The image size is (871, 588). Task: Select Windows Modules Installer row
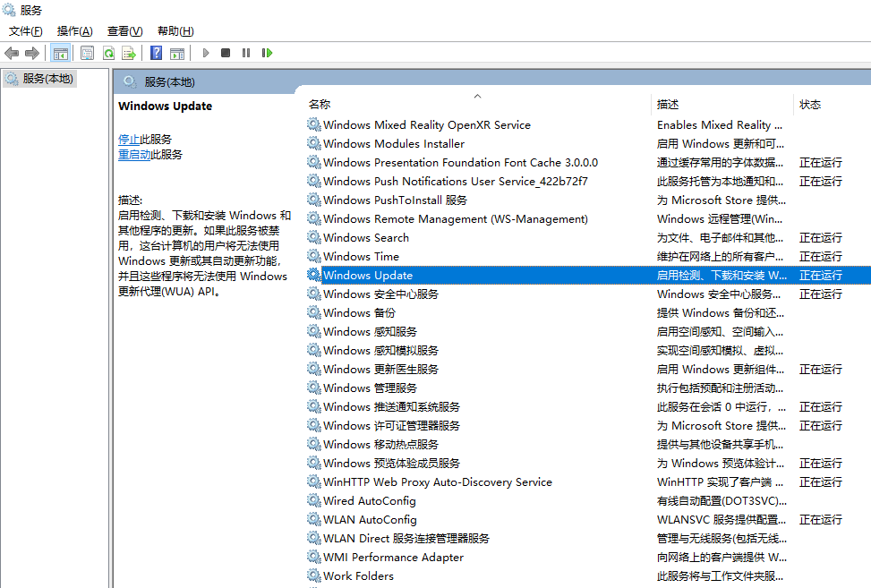[588, 144]
